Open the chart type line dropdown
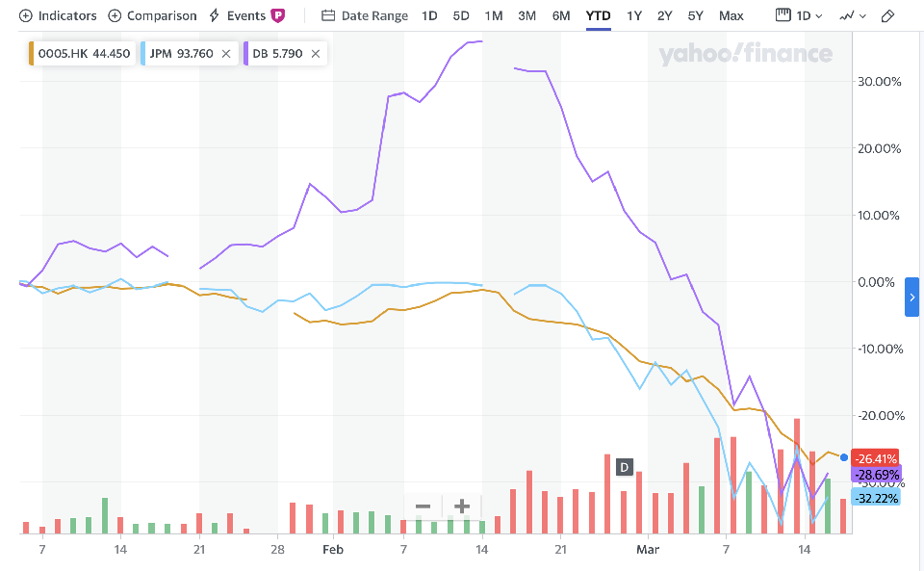 click(852, 15)
